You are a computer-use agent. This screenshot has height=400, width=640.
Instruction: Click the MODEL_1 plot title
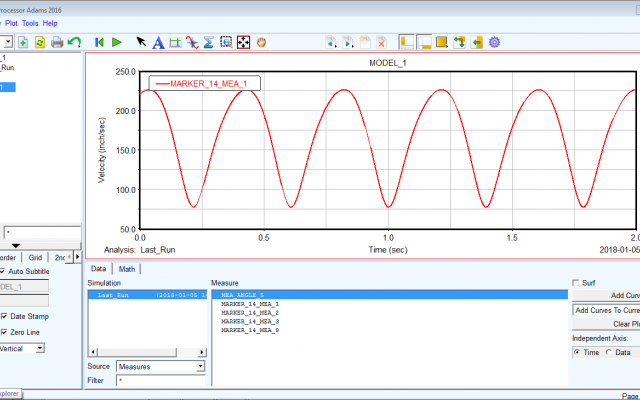coord(388,63)
